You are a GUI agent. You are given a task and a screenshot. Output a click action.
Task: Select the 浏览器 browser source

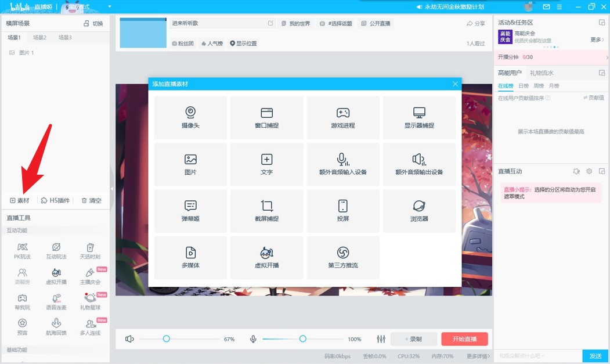419,211
